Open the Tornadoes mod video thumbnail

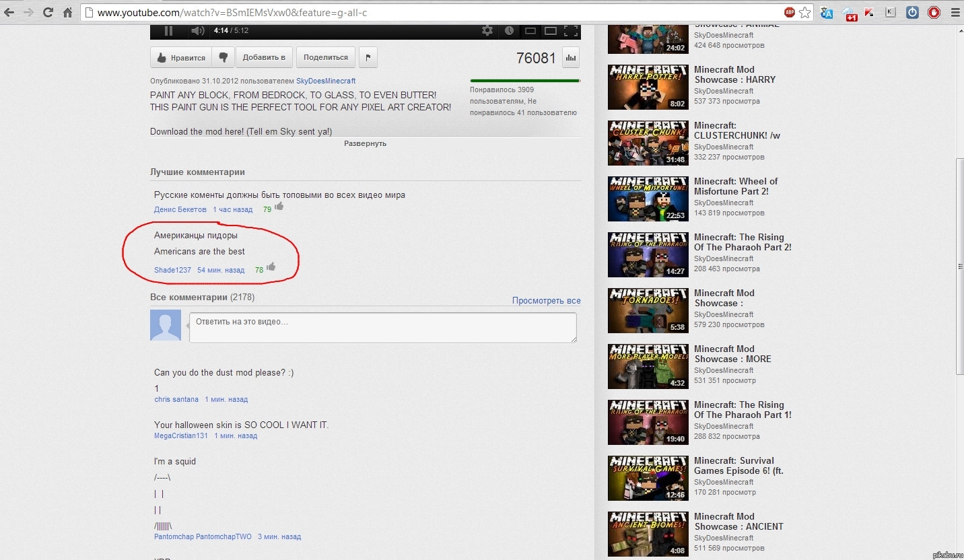(x=648, y=310)
